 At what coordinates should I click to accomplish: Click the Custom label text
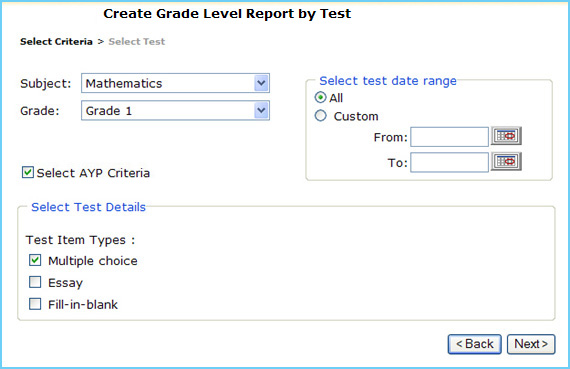coord(356,116)
